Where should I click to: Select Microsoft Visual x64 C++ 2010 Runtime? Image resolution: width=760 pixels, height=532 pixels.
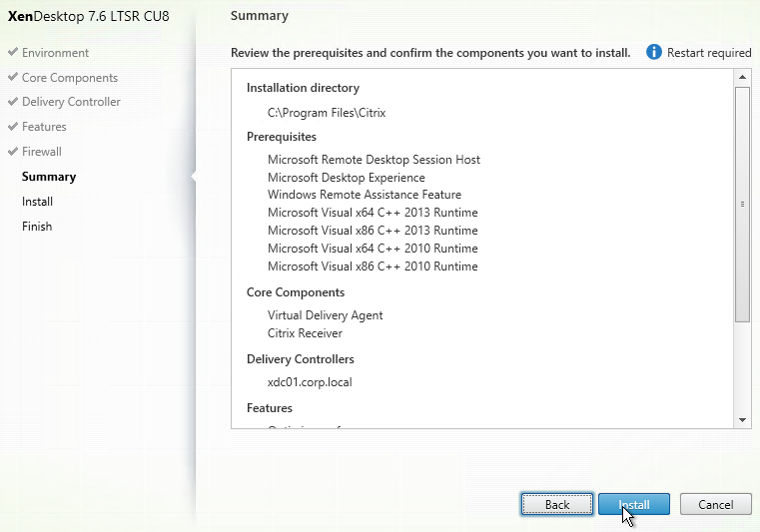click(373, 249)
